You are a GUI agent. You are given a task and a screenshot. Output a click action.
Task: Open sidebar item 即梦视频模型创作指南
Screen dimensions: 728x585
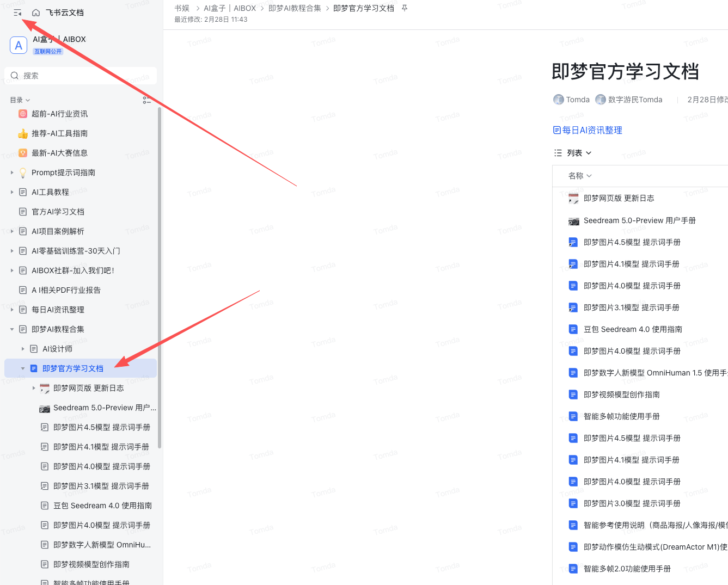click(x=91, y=564)
